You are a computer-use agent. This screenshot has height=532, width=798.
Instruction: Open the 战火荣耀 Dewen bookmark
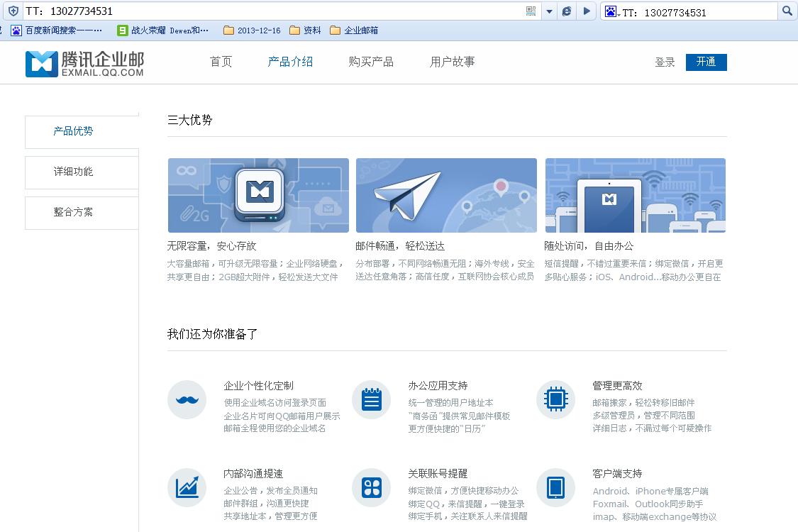163,31
